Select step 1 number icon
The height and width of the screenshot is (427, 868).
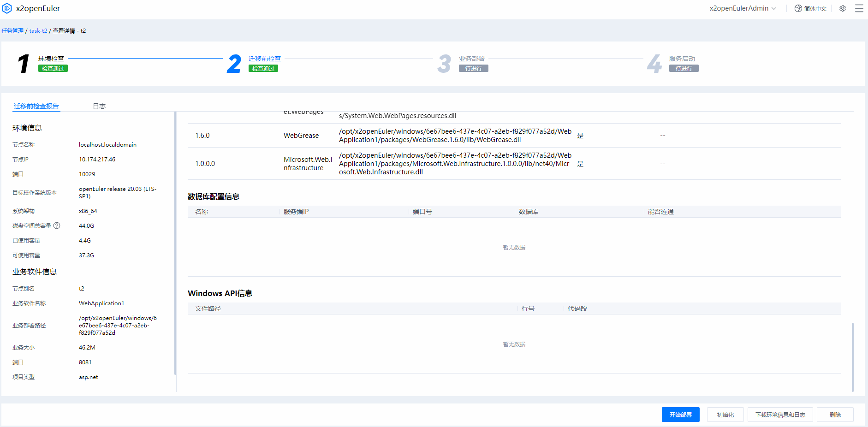click(24, 64)
